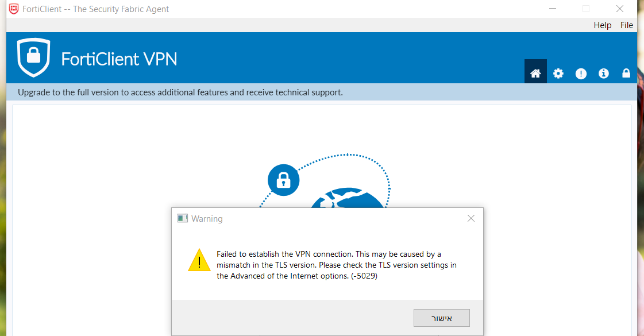Screen dimensions: 644x336
Task: Click the upgrade to full version banner
Action: tap(322, 92)
